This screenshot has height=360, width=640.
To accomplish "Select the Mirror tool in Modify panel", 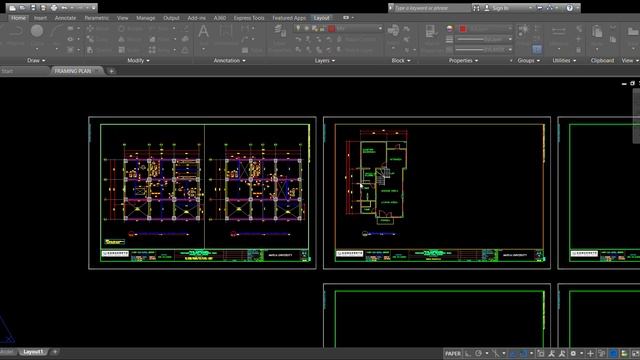I will coord(122,39).
